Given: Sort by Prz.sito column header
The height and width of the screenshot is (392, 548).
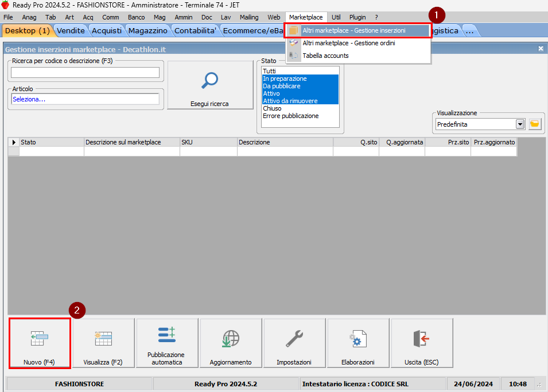Looking at the screenshot, I should click(x=448, y=142).
